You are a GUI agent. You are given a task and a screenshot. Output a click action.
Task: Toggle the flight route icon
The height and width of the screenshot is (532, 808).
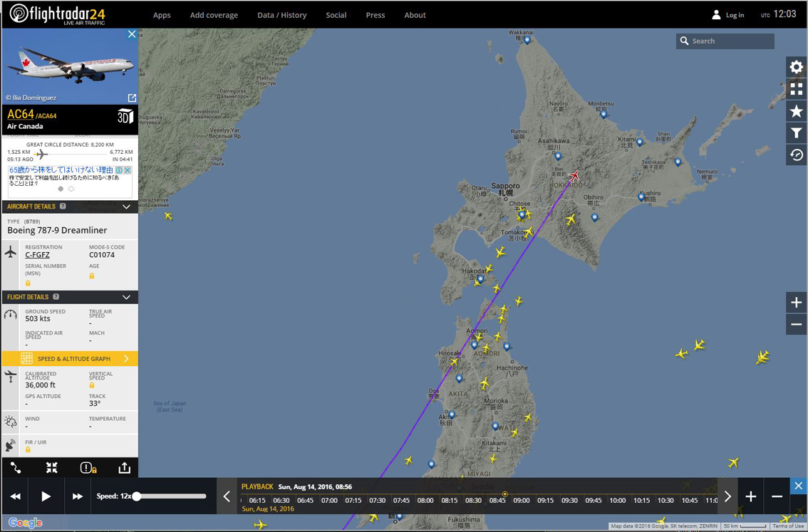(16, 468)
